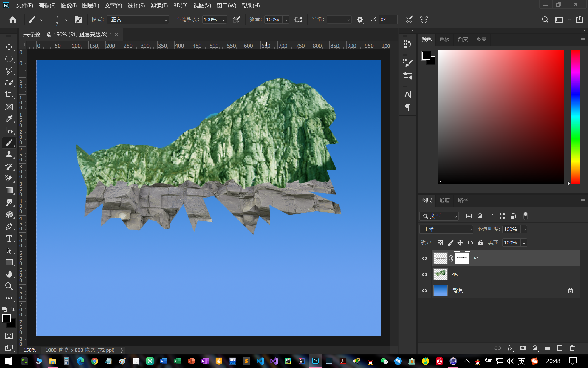Switch to the 路径 tab
This screenshot has width=588, height=368.
pos(463,200)
